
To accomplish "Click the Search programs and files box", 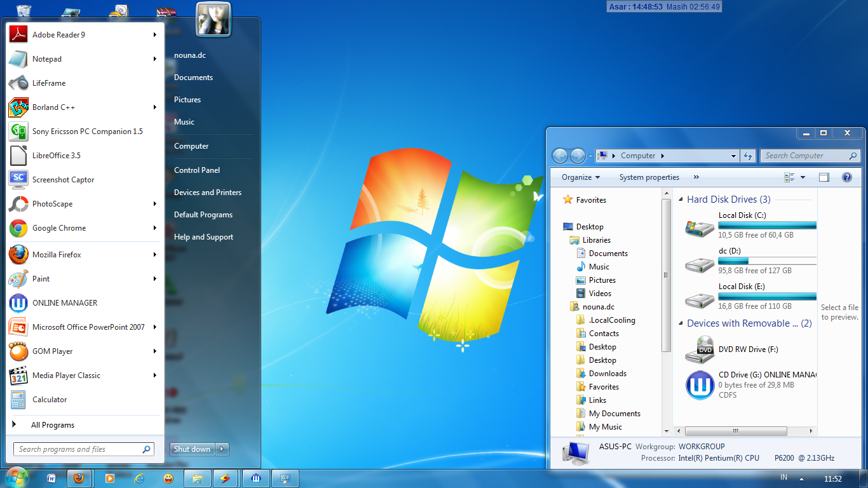I will [84, 449].
